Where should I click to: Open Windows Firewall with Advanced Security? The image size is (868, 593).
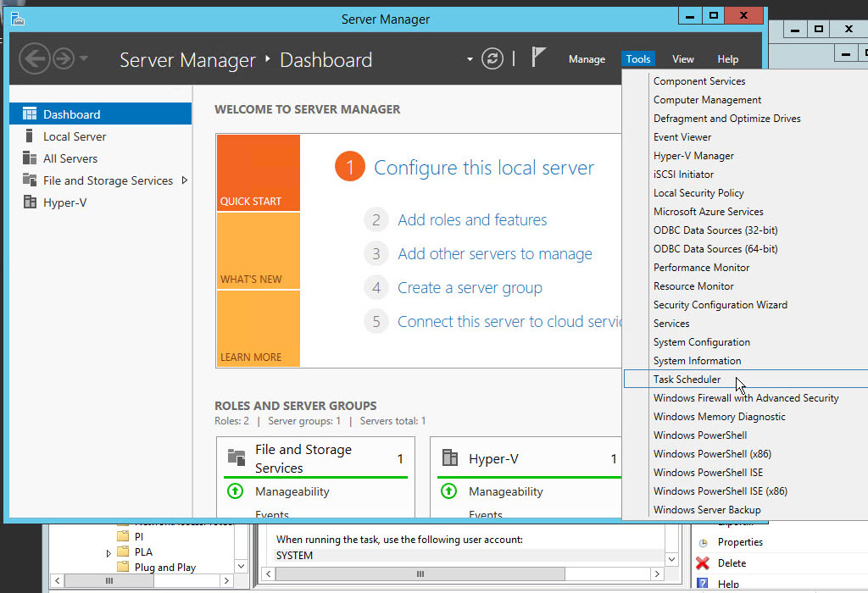(x=746, y=398)
